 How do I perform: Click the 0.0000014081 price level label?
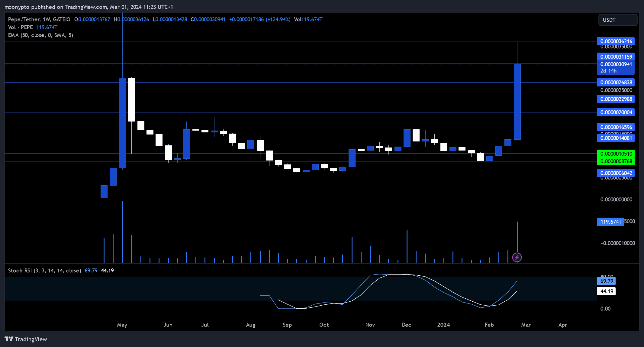[x=616, y=138]
